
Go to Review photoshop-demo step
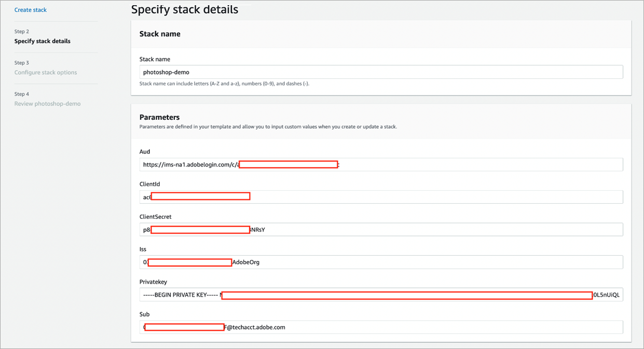coord(48,104)
